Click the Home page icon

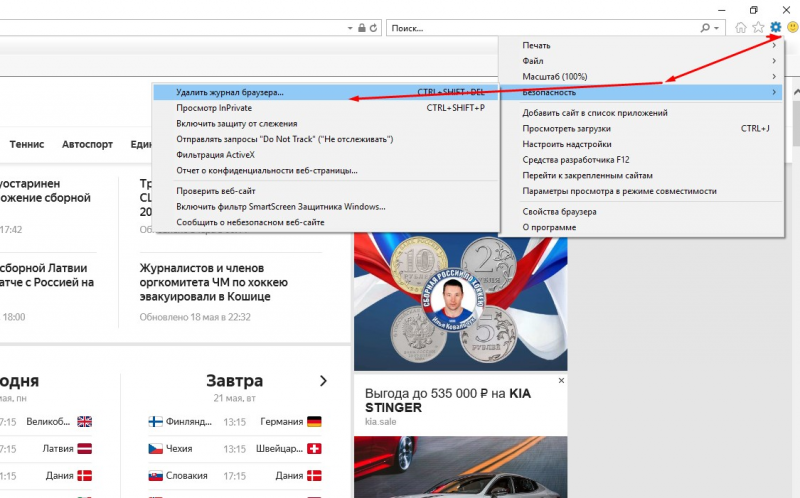pos(741,28)
